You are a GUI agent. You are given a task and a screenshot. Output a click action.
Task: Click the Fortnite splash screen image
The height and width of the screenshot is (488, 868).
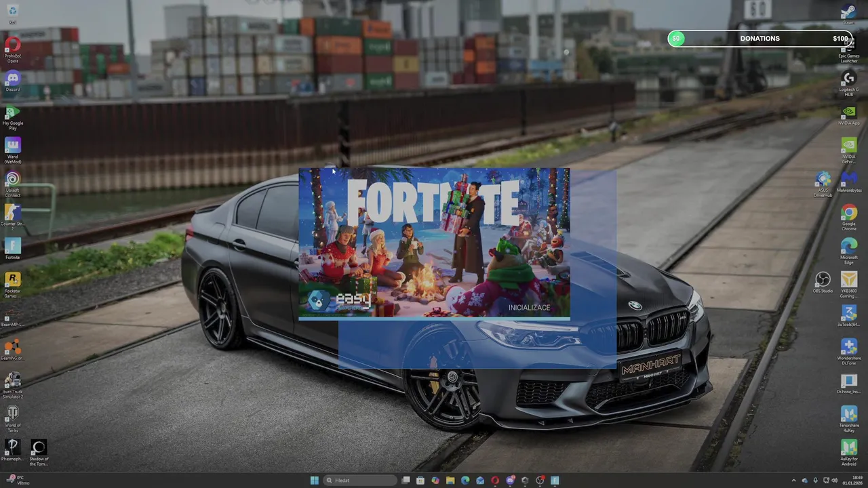[x=434, y=243]
